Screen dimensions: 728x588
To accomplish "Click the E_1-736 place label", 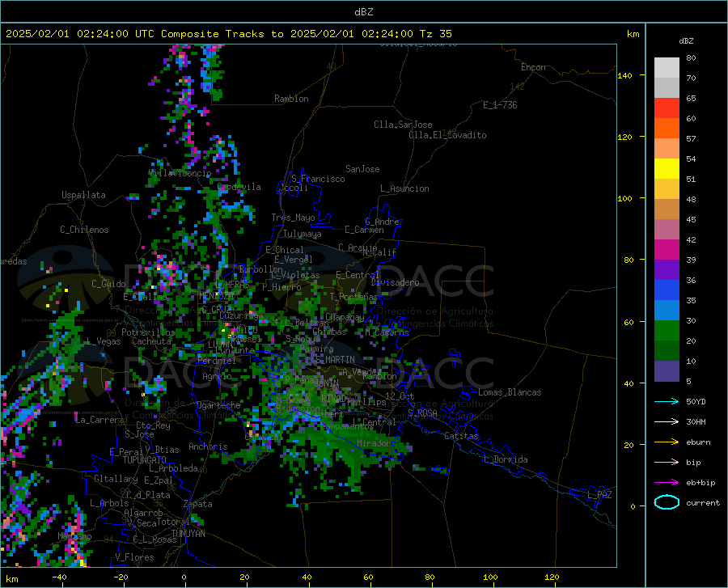I will point(500,105).
